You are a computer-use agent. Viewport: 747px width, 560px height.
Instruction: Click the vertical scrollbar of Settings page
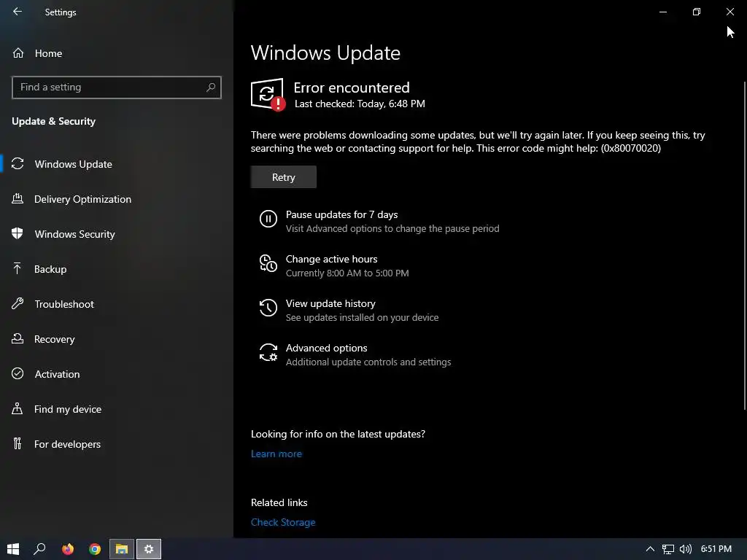coord(745,245)
